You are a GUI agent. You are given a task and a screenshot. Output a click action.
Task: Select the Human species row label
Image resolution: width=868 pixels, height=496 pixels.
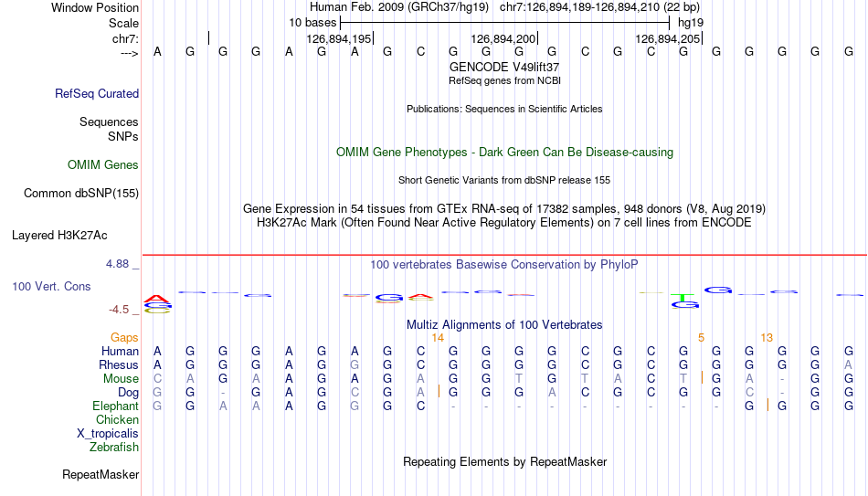(120, 351)
